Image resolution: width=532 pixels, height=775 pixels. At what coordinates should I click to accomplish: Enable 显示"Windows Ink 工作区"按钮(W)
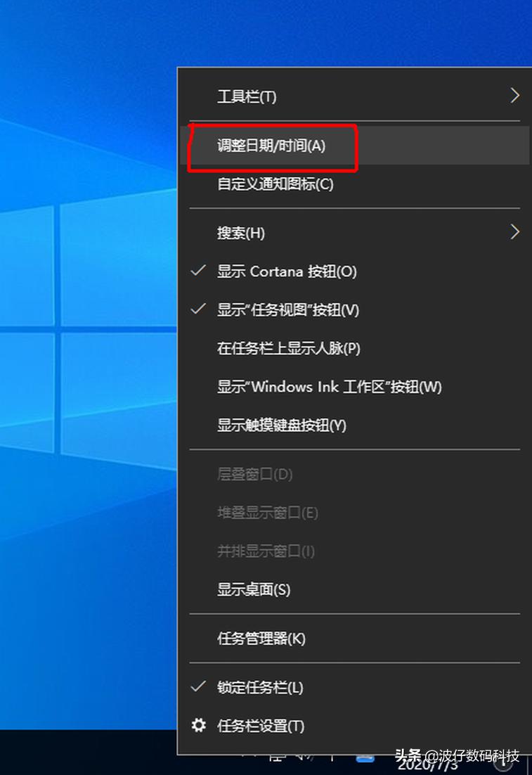coord(354,387)
